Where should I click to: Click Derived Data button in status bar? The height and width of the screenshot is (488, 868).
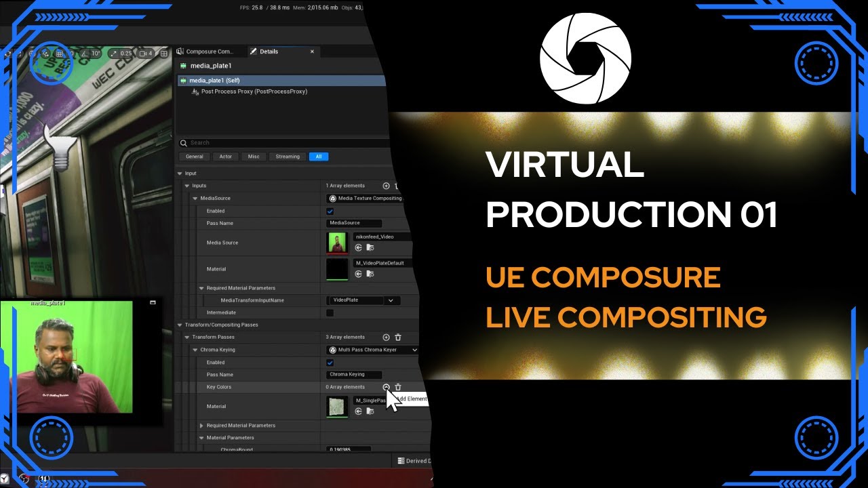[413, 461]
